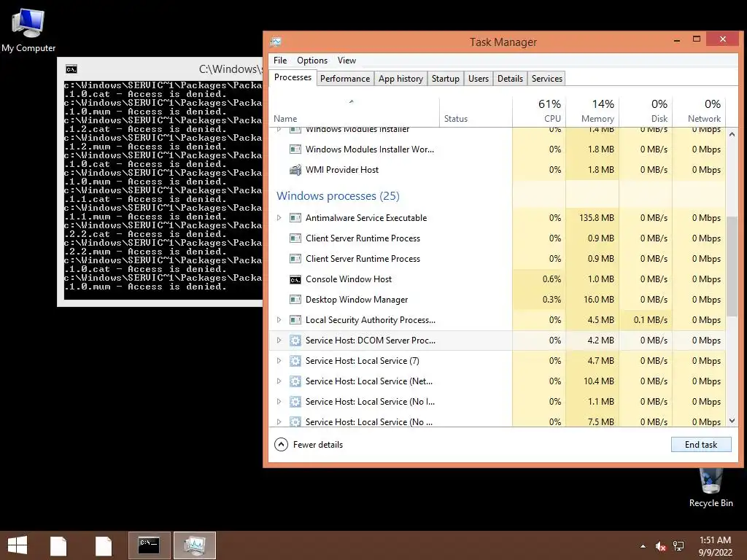Select Antimalware memory value 135.8 MB

coord(597,218)
